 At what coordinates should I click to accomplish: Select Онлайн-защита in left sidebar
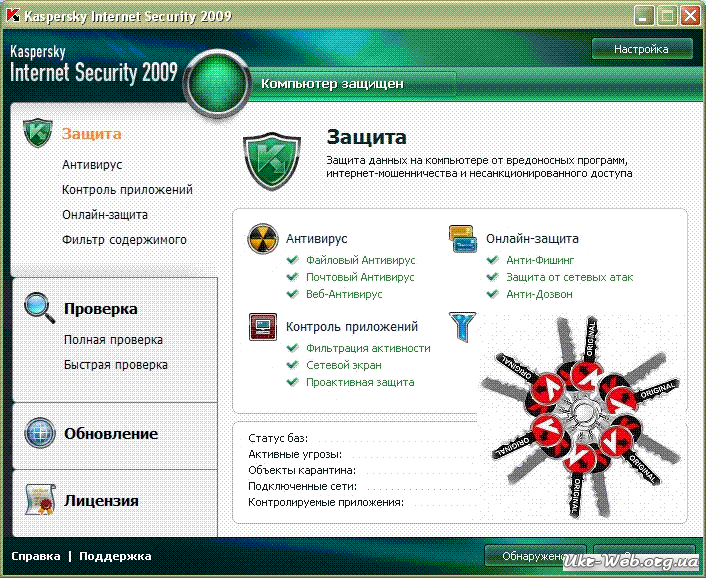click(x=105, y=215)
